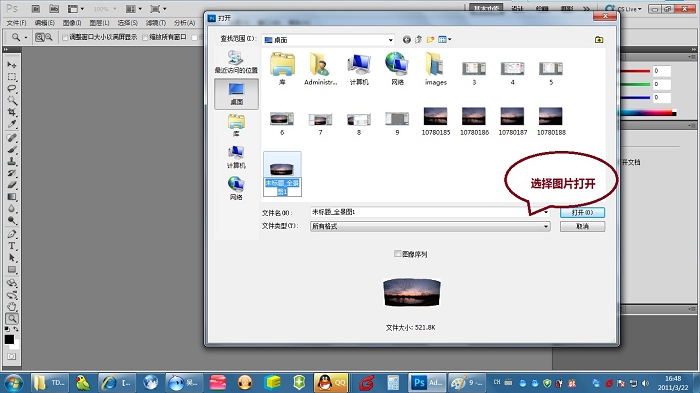The width and height of the screenshot is (700, 393).
Task: Open the Select menu
Action: click(128, 23)
